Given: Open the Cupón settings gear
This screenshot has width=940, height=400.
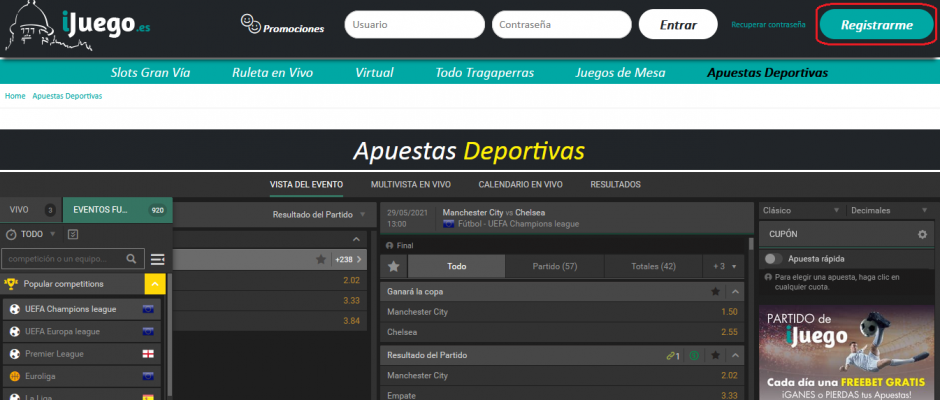Looking at the screenshot, I should click(x=922, y=234).
